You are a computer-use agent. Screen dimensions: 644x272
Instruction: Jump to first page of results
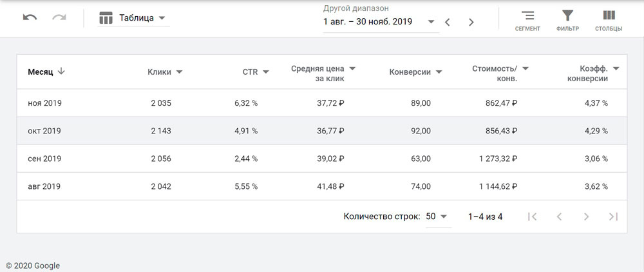[x=532, y=217]
